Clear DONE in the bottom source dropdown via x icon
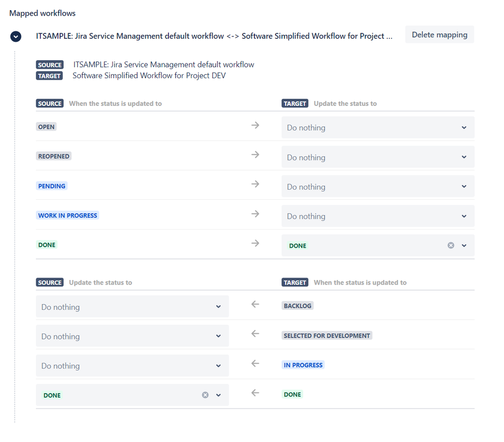This screenshot has width=504, height=442. coord(205,395)
